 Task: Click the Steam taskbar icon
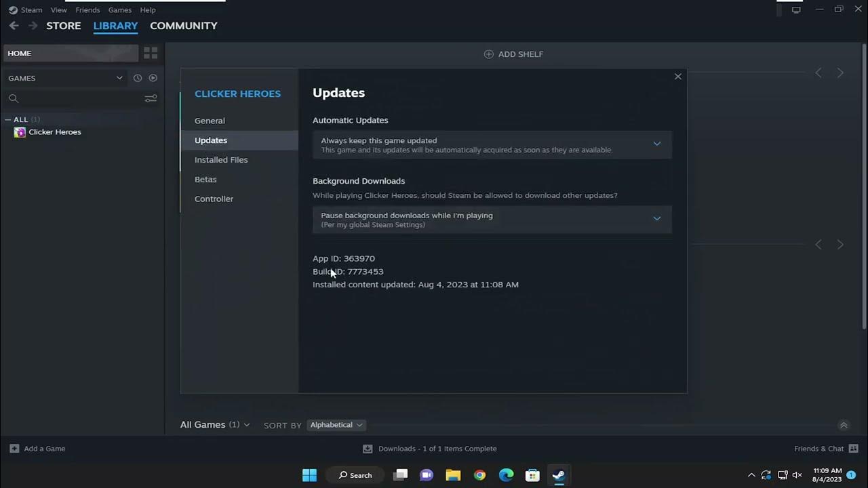(559, 475)
